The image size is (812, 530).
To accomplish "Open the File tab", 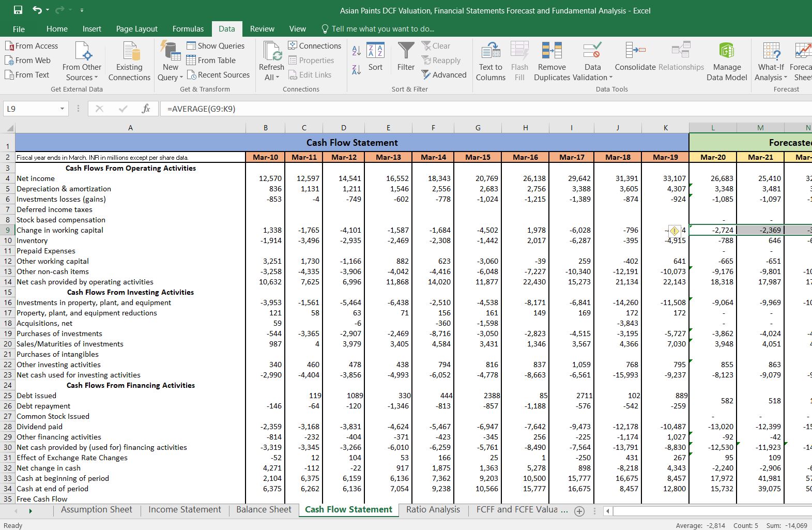I will 19,29.
